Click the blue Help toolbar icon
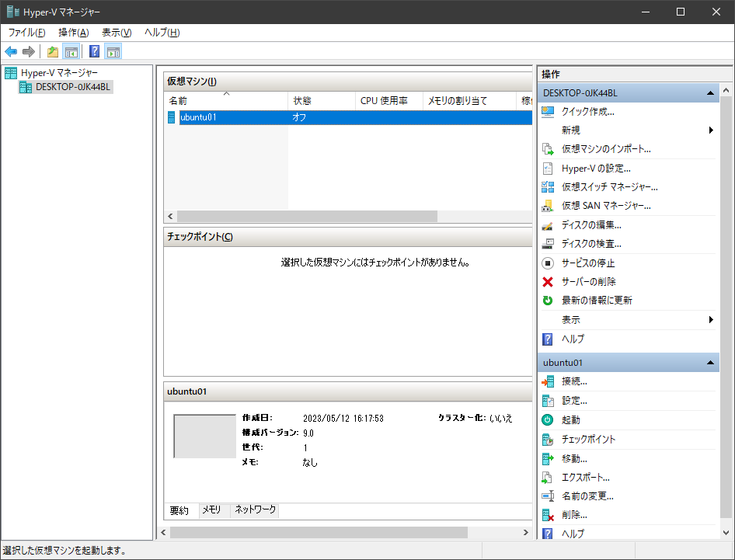This screenshot has height=560, width=735. (94, 51)
